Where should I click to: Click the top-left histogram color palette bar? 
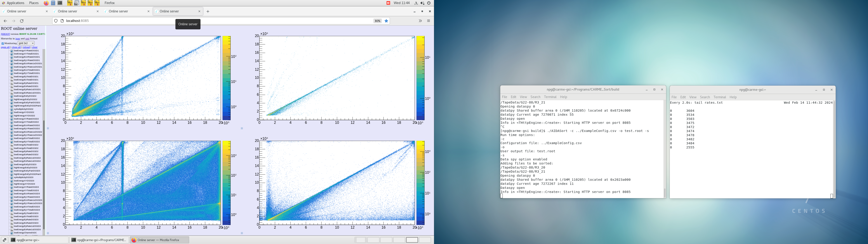pyautogui.click(x=226, y=78)
